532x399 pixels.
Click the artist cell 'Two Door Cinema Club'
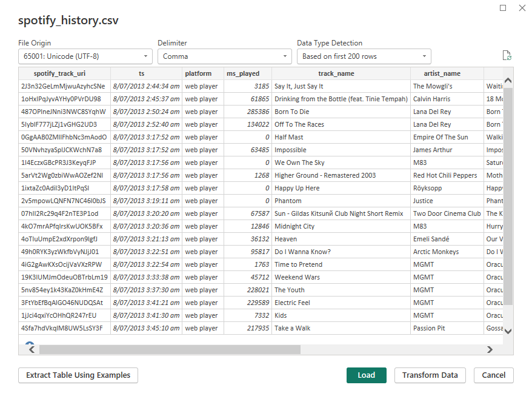pos(447,213)
